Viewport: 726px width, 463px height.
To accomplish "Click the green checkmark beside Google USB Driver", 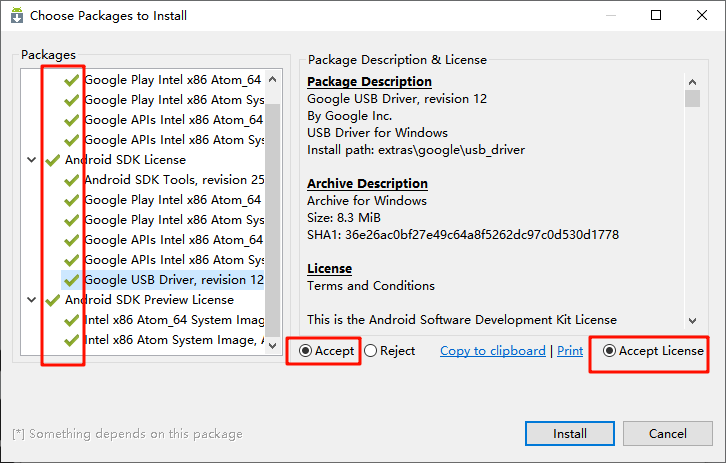I will (x=71, y=280).
